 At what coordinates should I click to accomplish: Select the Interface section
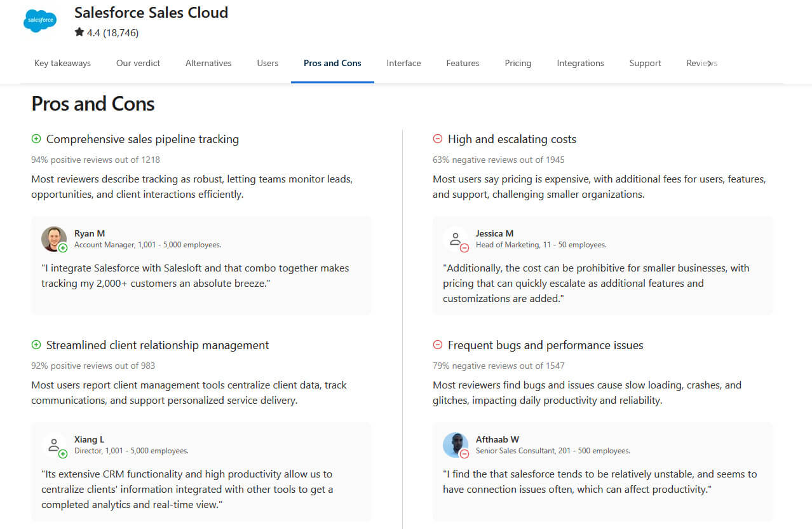(403, 63)
